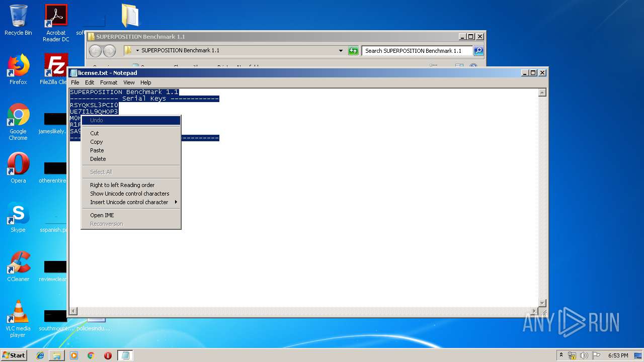The image size is (644, 362).
Task: Click Internet Explorer in the taskbar
Action: (40, 355)
